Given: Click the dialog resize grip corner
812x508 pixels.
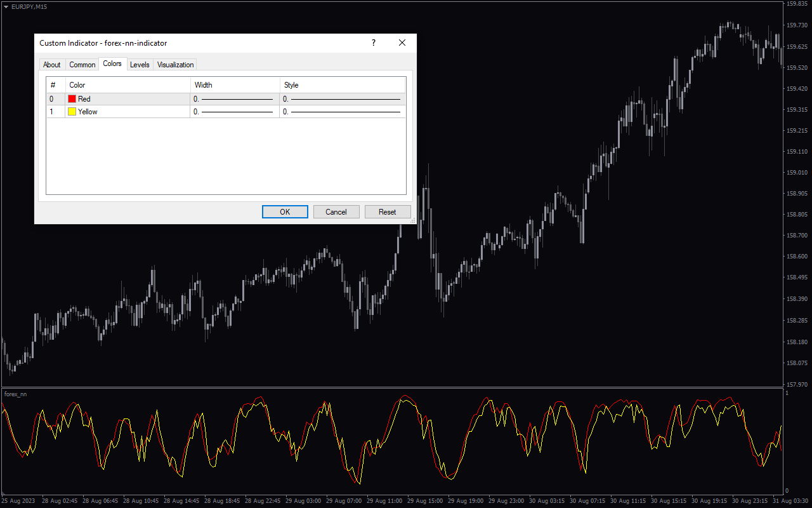Looking at the screenshot, I should click(x=413, y=220).
